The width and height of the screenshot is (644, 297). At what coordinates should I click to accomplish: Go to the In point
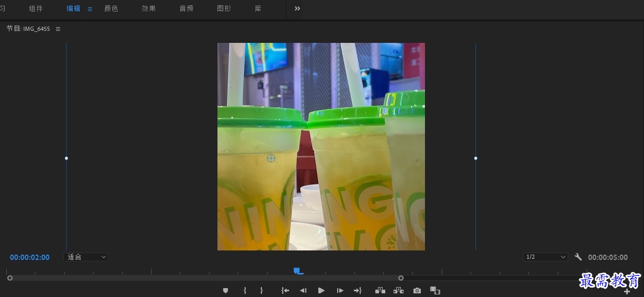tap(285, 291)
